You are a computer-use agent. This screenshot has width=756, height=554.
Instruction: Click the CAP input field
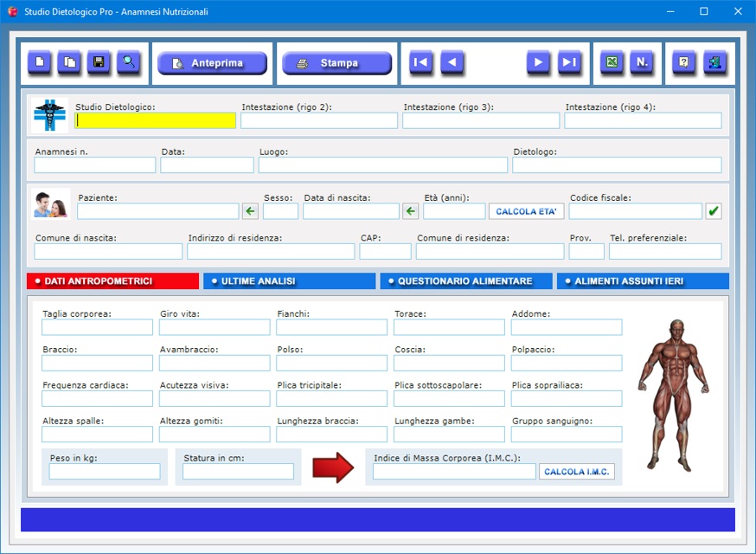click(x=385, y=251)
